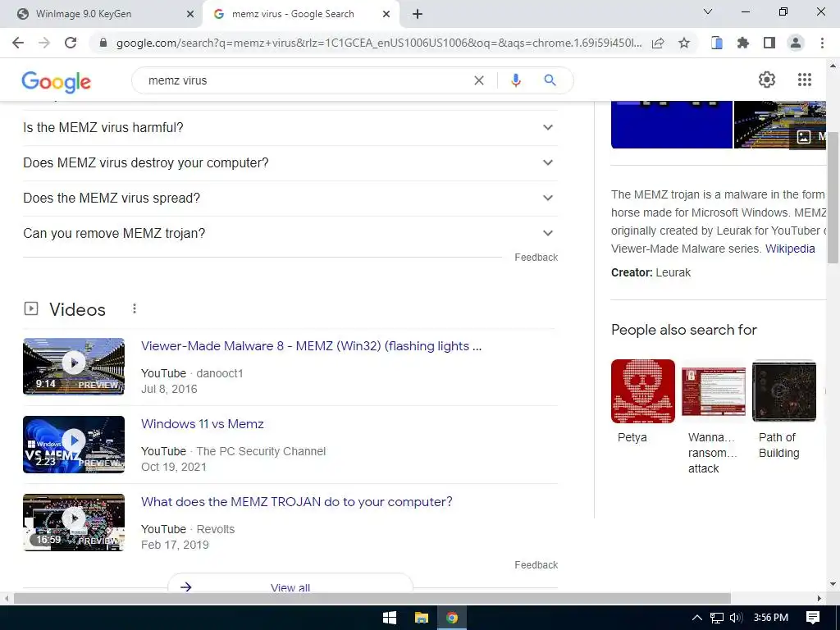Screen dimensions: 840x630
Task: Switch to WinImage 9.0 KeyGen tab
Action: 103,15
